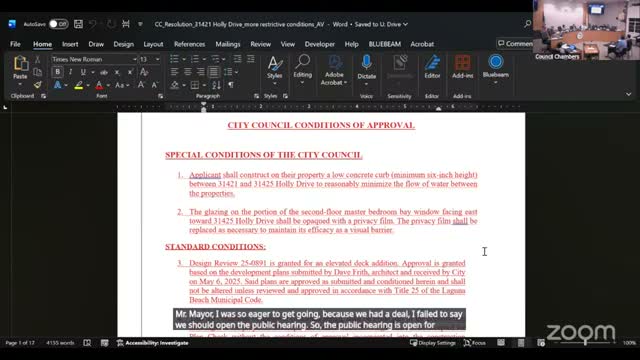Apply multilevel list
The height and width of the screenshot is (360, 640).
coord(215,59)
